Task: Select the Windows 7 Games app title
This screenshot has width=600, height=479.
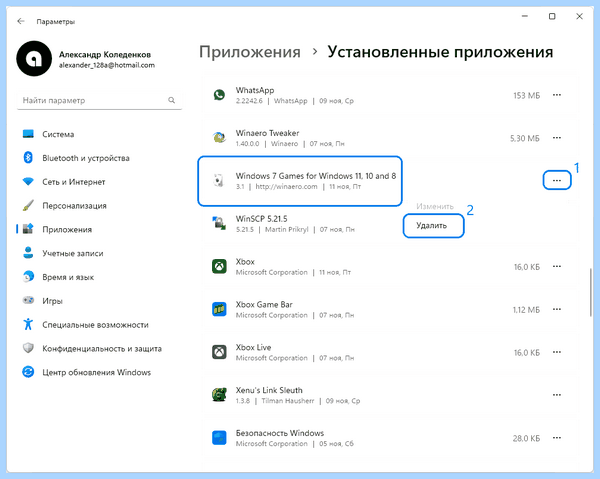Action: coord(316,176)
